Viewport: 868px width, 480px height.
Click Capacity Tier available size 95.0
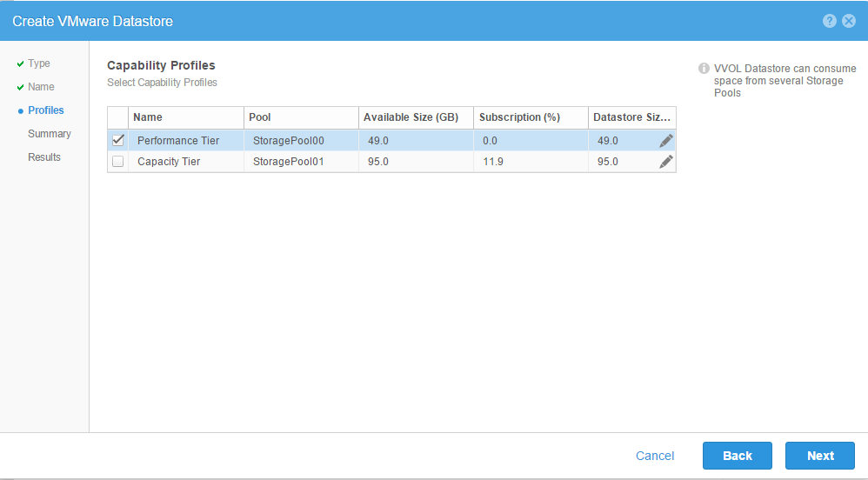[378, 162]
